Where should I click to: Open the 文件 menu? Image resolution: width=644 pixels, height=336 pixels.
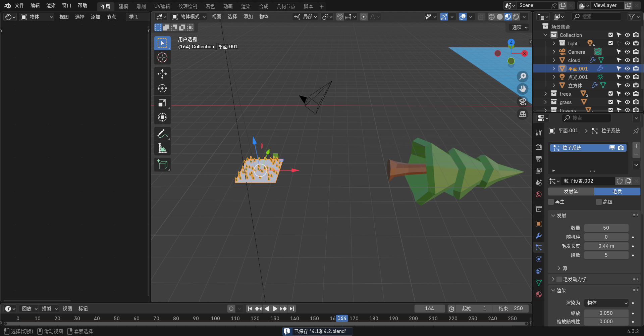(x=19, y=6)
